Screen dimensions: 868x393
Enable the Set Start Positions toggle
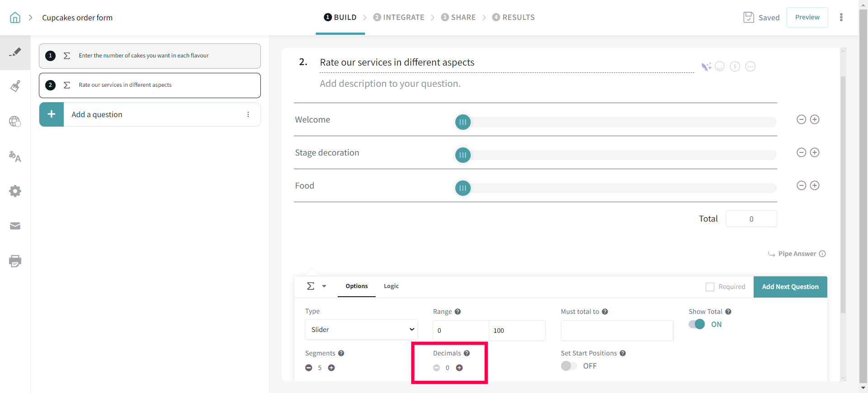tap(569, 366)
